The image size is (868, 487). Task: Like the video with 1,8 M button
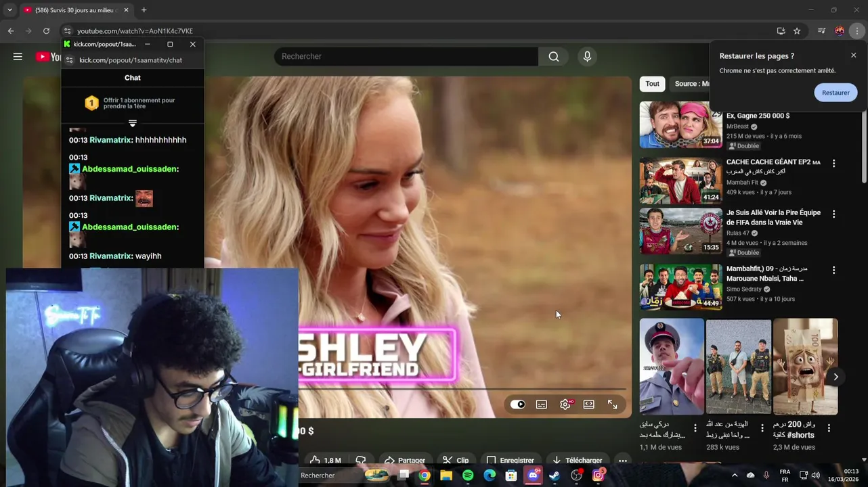(326, 461)
